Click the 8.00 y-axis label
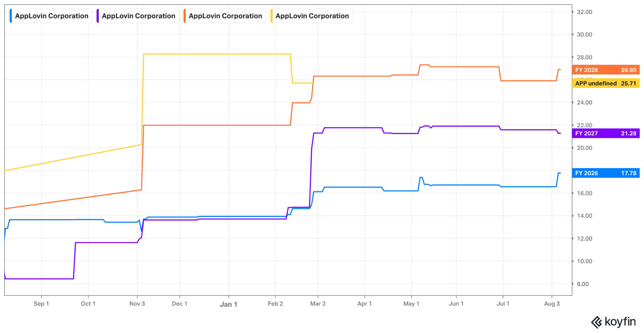644x333 pixels. (x=583, y=284)
